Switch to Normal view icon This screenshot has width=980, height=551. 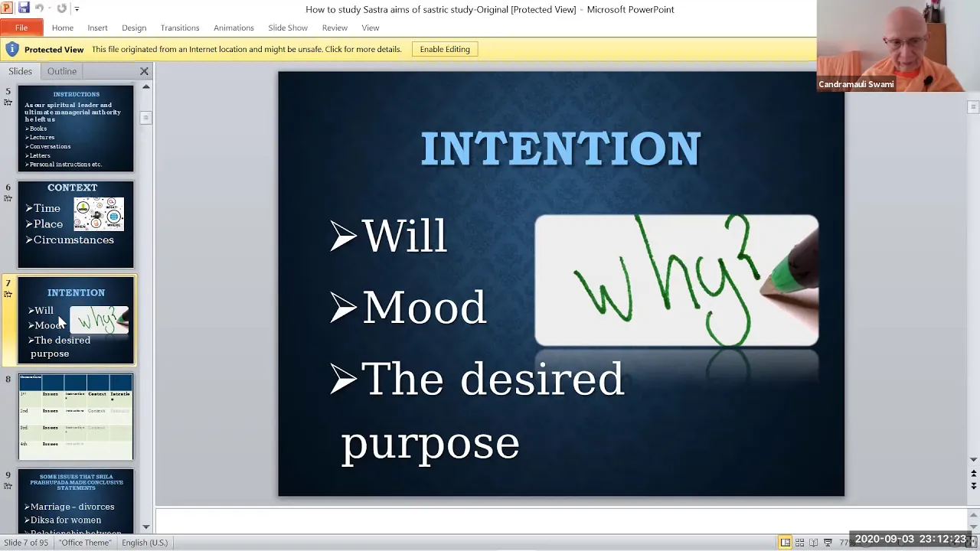click(x=786, y=543)
